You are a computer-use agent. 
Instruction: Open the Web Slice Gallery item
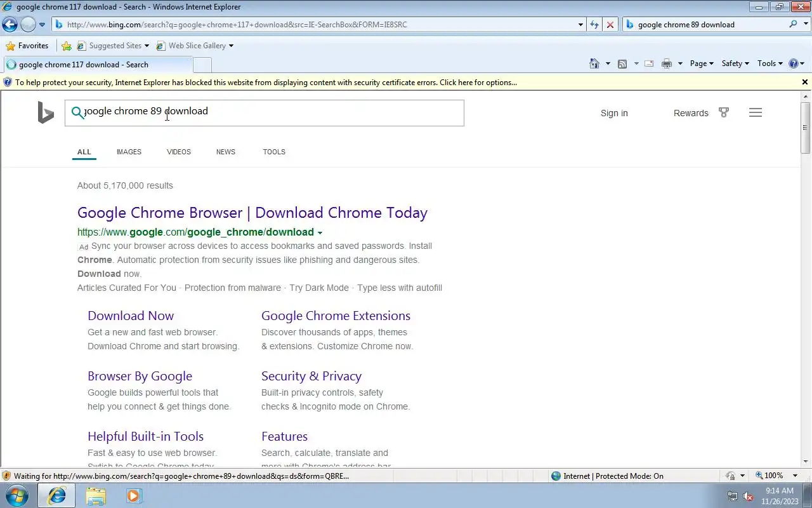195,46
